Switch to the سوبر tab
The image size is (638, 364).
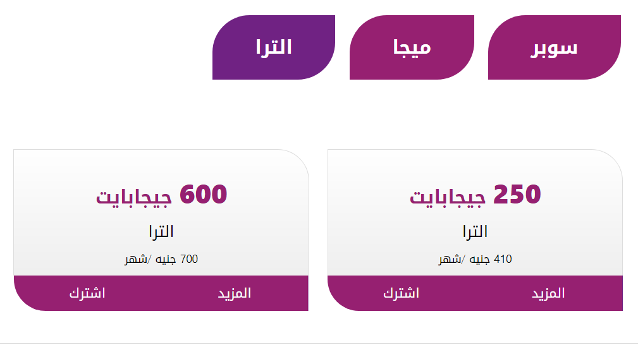(x=553, y=46)
